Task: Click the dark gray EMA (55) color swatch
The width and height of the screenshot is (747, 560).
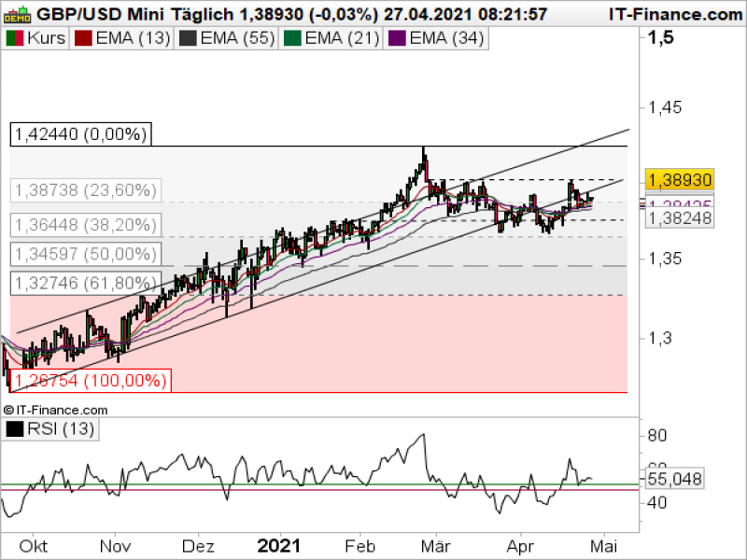Action: coord(188,38)
